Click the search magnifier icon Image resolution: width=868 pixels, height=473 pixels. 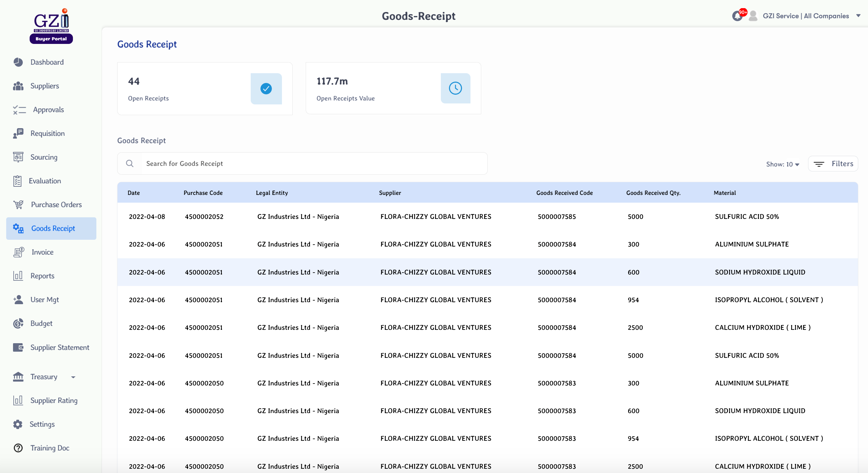(x=130, y=164)
